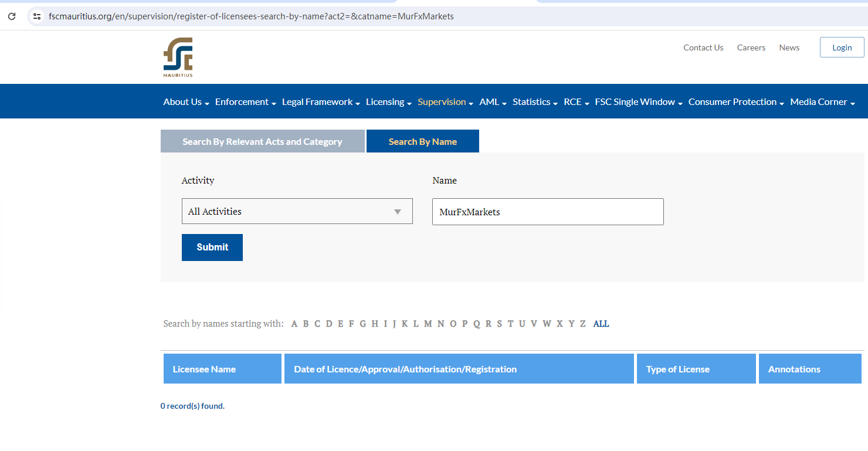
Task: Filter names starting with letter M
Action: coord(428,324)
